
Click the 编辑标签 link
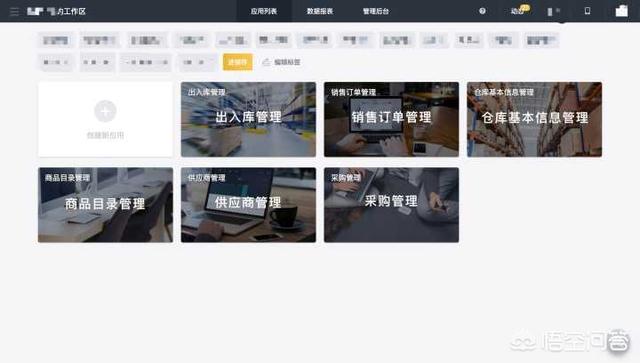coord(287,62)
